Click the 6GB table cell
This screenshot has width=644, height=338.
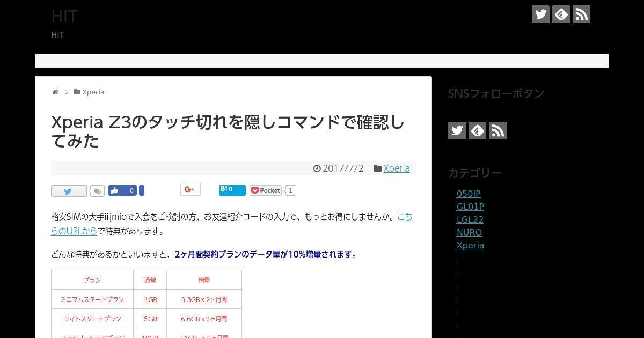tap(150, 319)
